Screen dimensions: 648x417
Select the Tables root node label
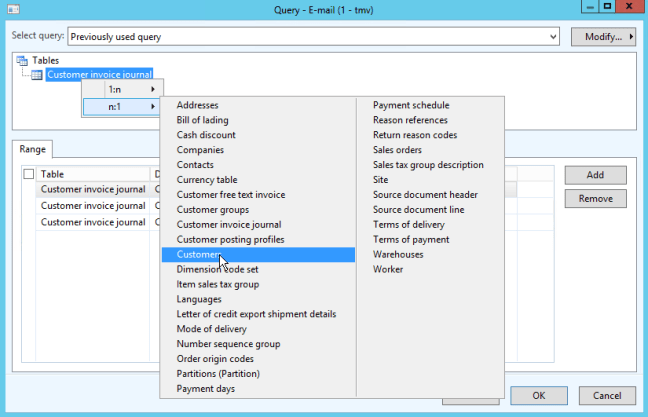pyautogui.click(x=45, y=60)
